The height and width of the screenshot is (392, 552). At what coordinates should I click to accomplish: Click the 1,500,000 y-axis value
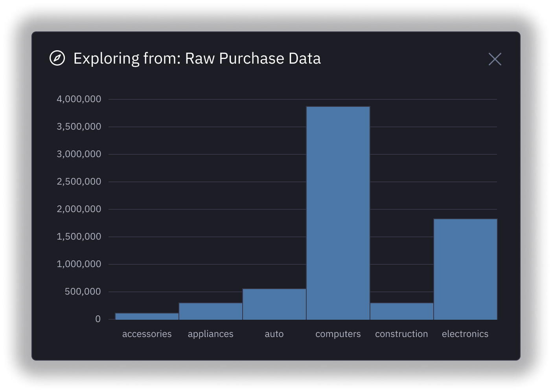pyautogui.click(x=79, y=236)
